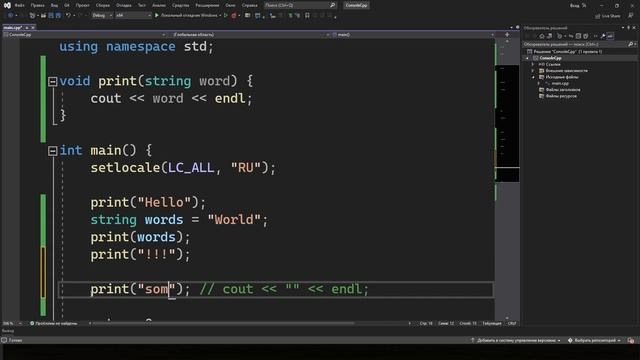Screen dimensions: 640x360
Task: Open the Тест menu
Action: point(141,5)
